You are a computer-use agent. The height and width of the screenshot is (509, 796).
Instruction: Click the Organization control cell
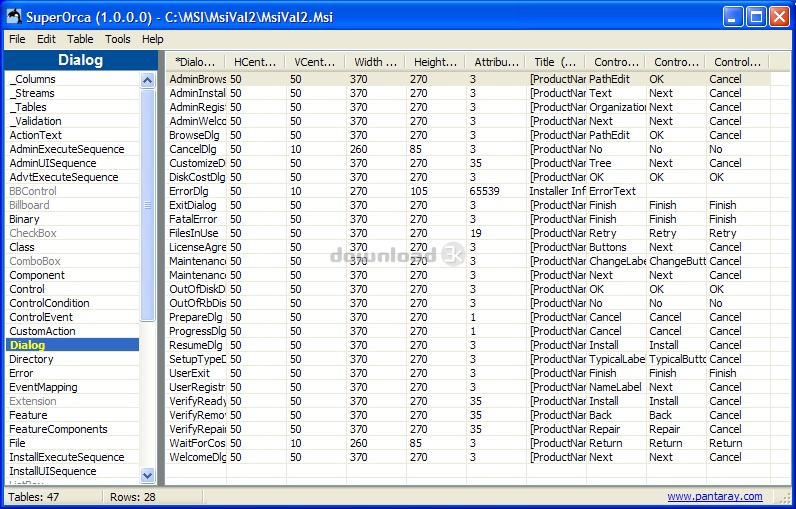tap(616, 107)
